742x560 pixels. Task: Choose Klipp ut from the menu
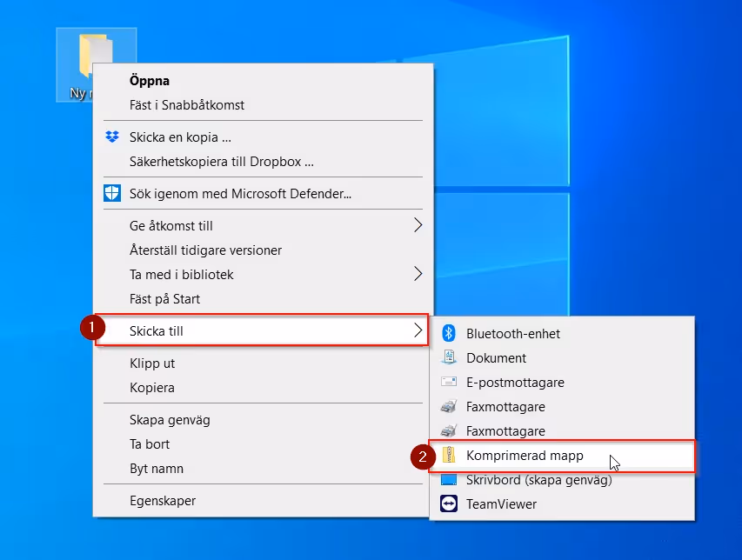263,363
